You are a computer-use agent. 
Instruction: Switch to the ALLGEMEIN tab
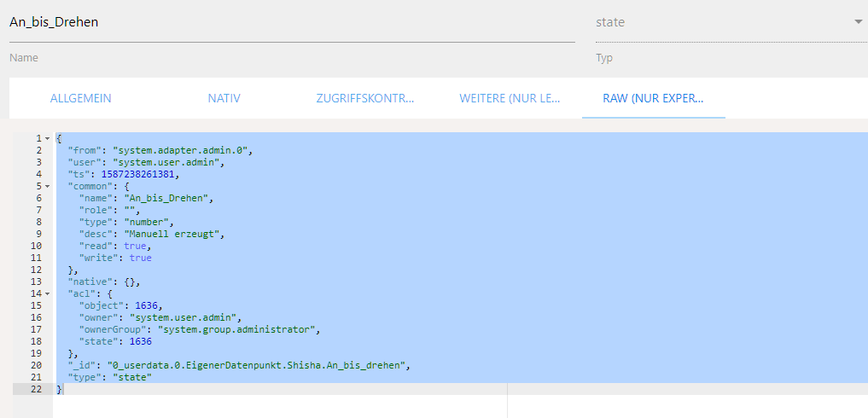pyautogui.click(x=81, y=99)
